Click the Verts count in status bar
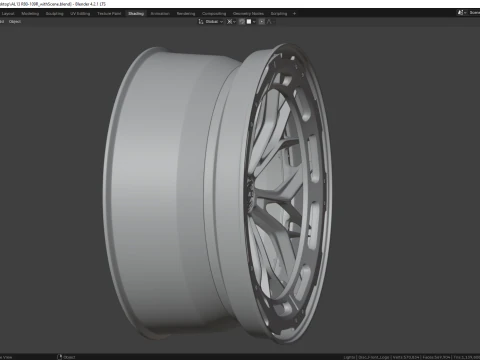 pos(406,357)
